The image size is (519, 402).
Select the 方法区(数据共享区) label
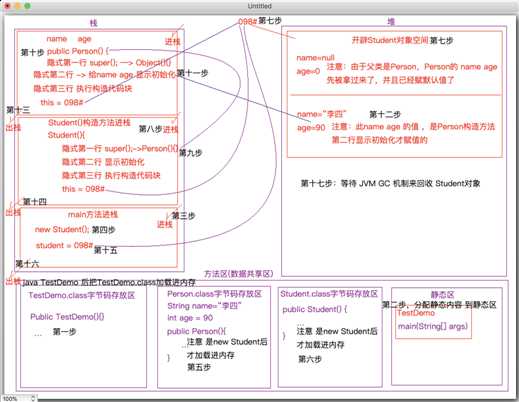tap(239, 274)
